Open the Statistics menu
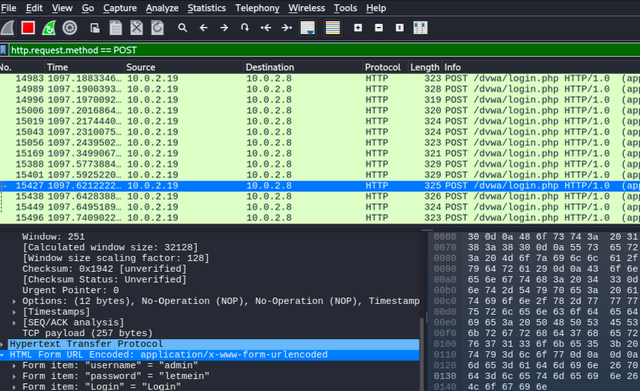 coord(207,8)
